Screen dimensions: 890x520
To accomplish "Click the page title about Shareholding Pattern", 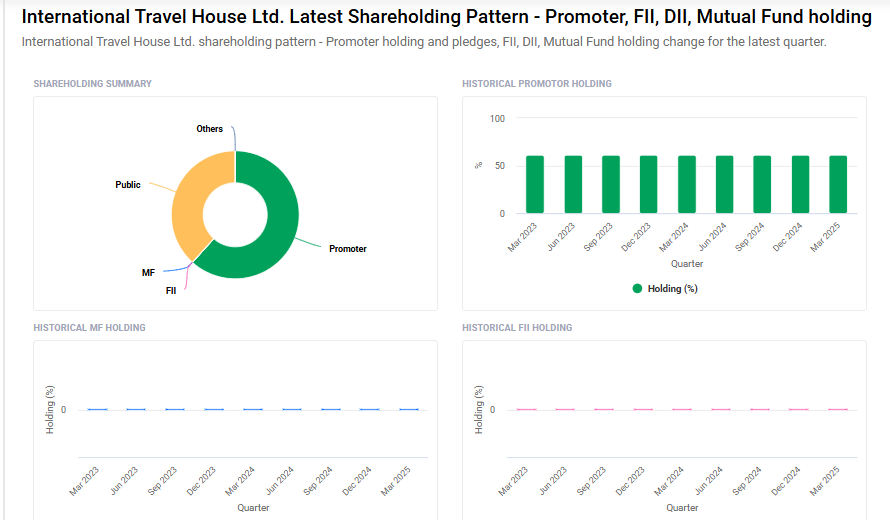I will click(x=447, y=17).
